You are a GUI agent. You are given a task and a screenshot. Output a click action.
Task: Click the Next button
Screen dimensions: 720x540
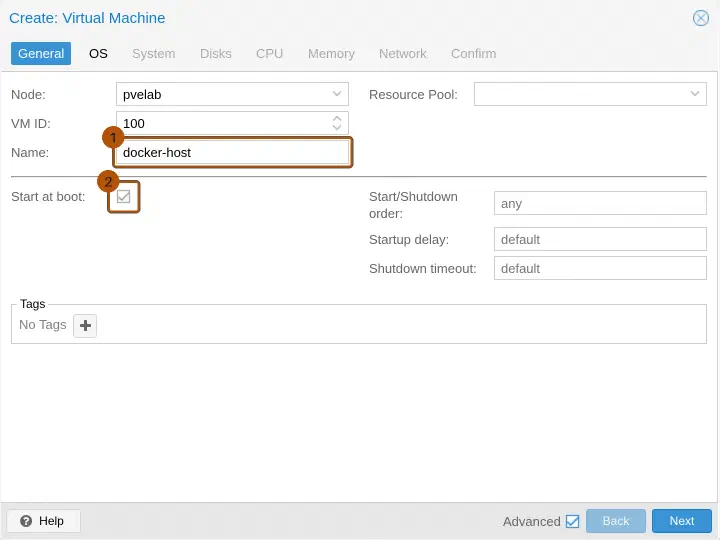[x=682, y=521]
